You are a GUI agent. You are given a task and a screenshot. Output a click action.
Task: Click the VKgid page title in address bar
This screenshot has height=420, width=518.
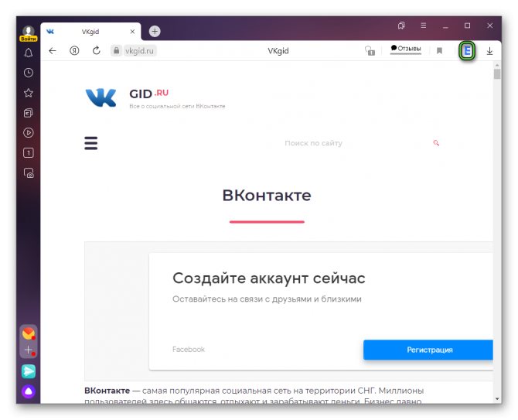278,51
